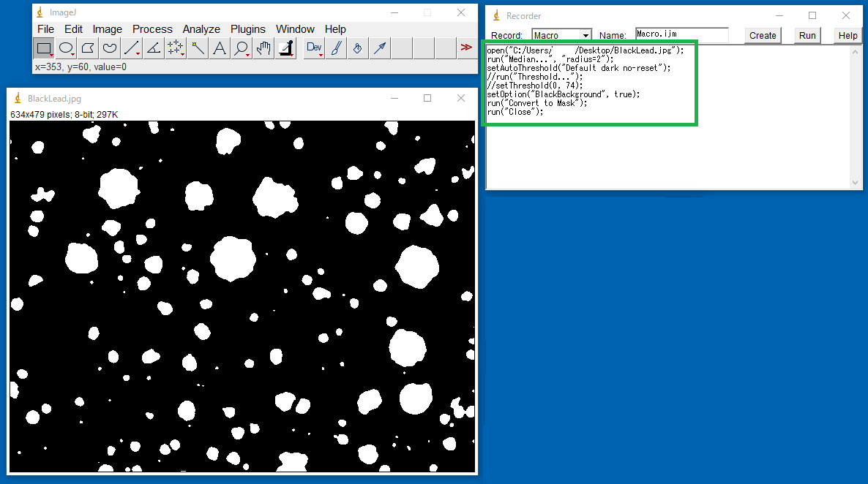Select the Rectangle selection tool

pyautogui.click(x=44, y=48)
